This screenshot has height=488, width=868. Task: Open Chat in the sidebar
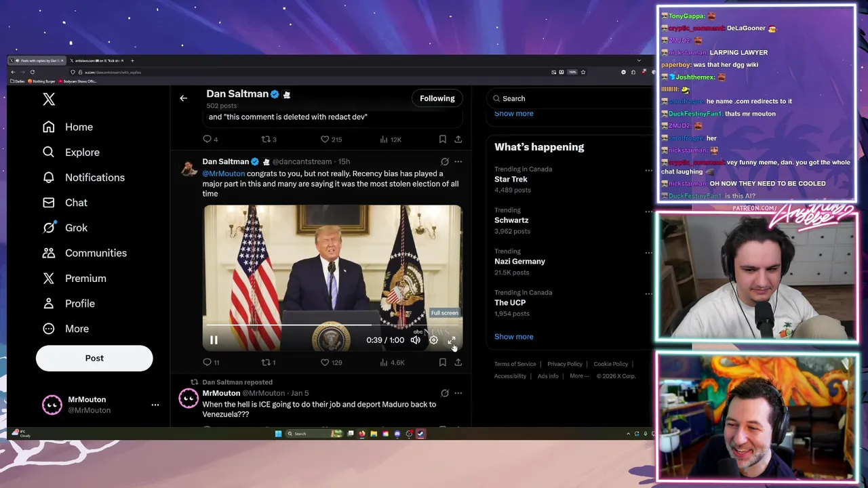pos(65,203)
